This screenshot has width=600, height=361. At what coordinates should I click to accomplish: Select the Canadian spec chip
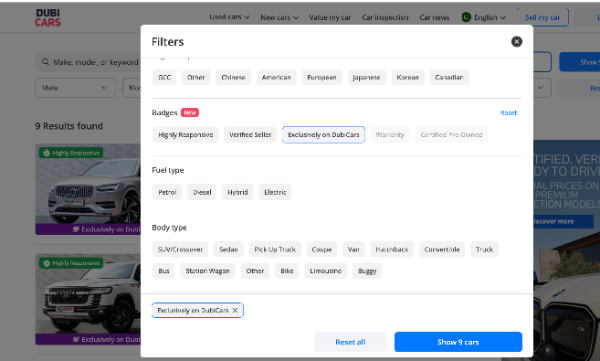pos(449,77)
